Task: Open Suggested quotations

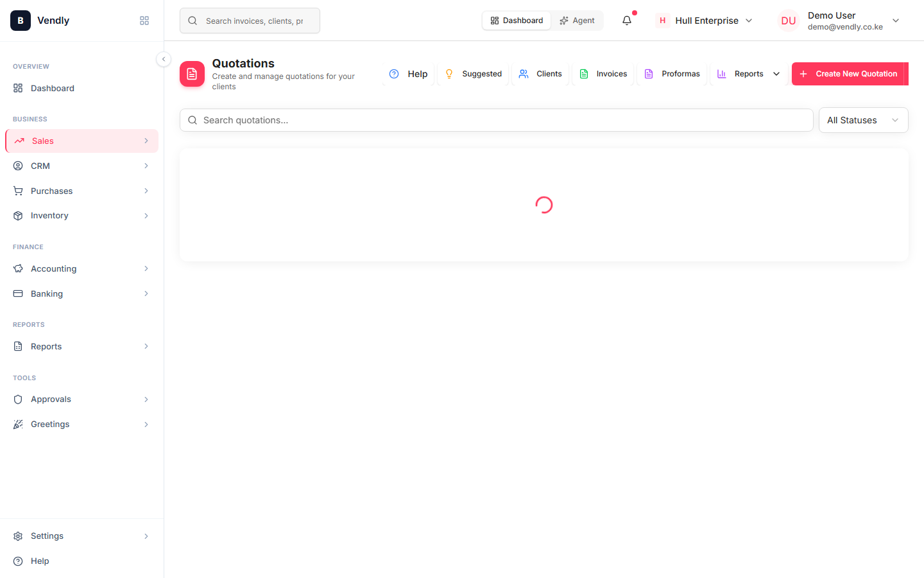Action: click(x=474, y=74)
